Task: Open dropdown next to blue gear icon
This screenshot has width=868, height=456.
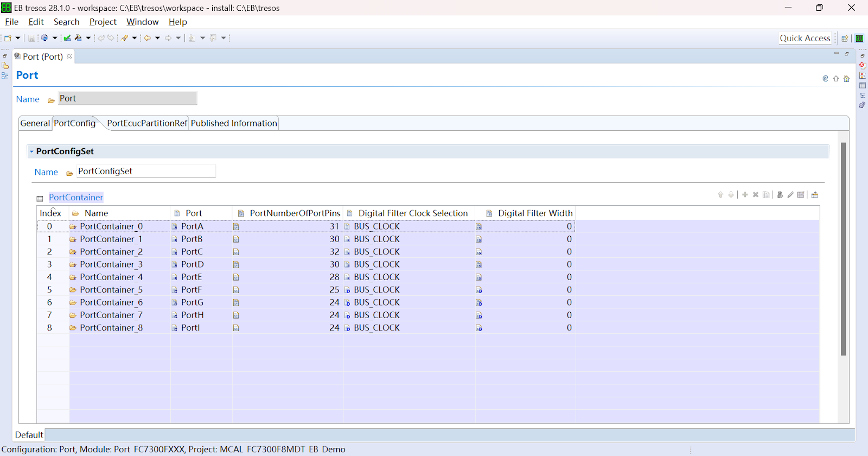Action: pyautogui.click(x=55, y=38)
